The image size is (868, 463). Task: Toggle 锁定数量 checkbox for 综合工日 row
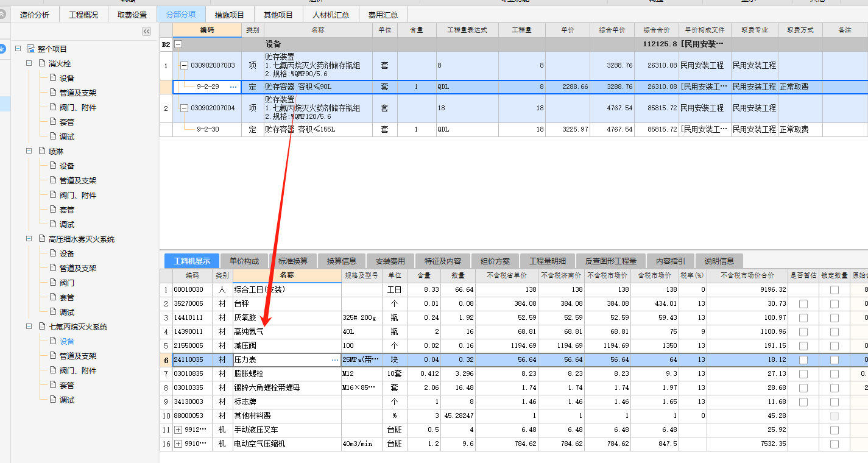click(x=834, y=289)
